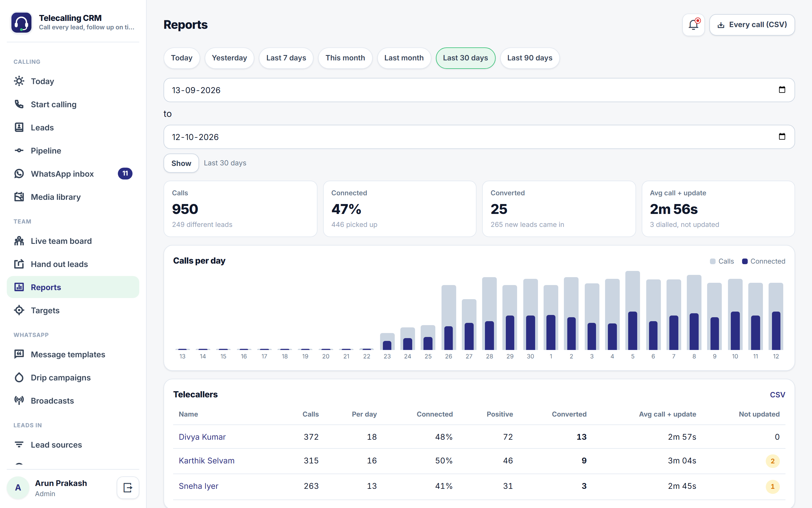Click the Media library icon
Screen dimensions: 812x508
[x=19, y=197]
